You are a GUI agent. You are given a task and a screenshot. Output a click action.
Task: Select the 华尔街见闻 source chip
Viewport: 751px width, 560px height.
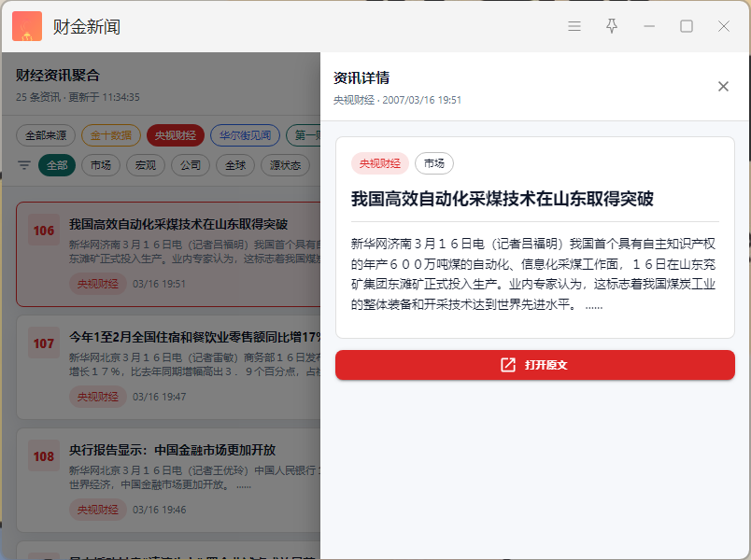tap(246, 135)
